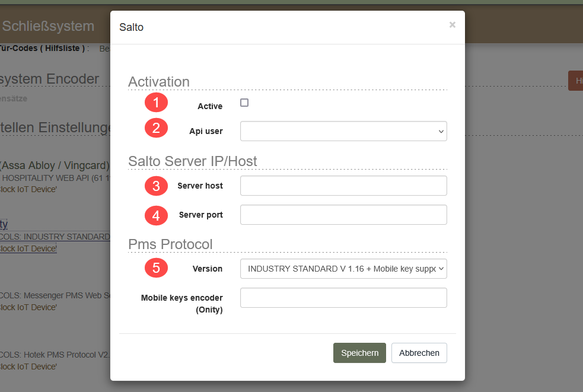Click 'COLS: INDUSTRY STANDARD' link in background
This screenshot has width=583, height=392.
(x=55, y=237)
